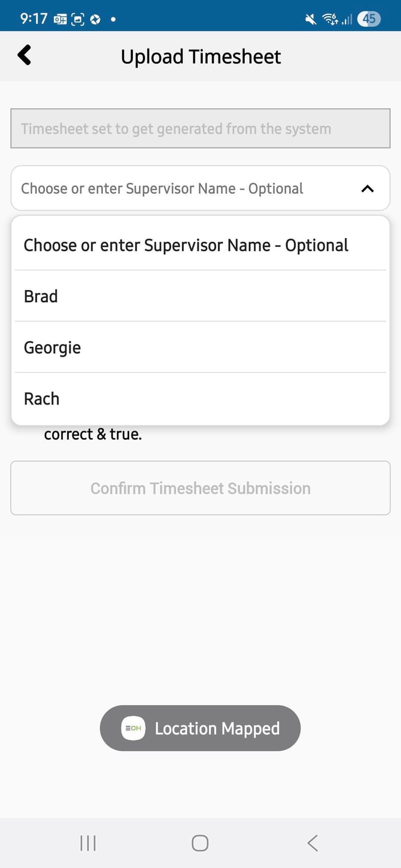Screen dimensions: 401x868
Task: Tap the Android navigation back button
Action: pyautogui.click(x=312, y=843)
